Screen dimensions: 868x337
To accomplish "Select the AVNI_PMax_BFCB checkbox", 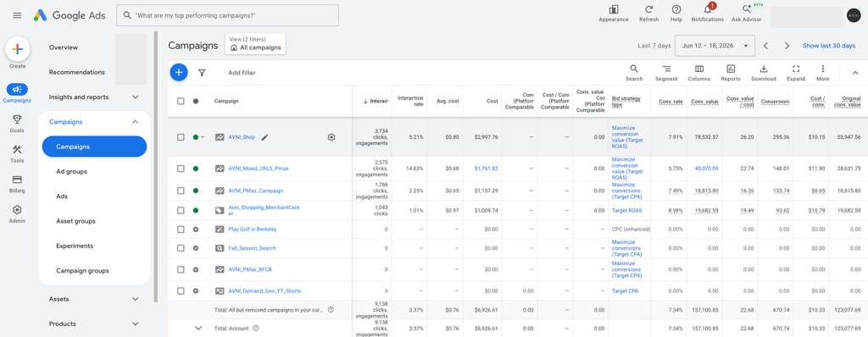I will click(181, 269).
